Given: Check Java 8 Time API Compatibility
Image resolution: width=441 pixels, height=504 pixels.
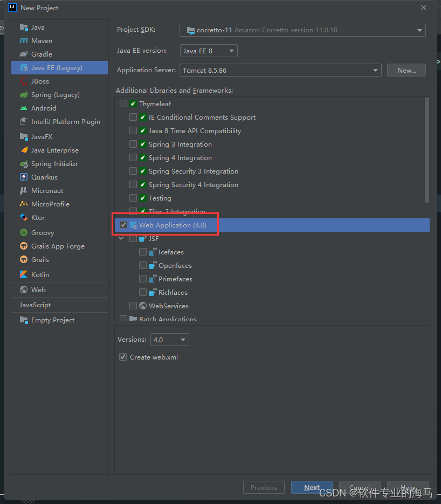Looking at the screenshot, I should tap(133, 130).
